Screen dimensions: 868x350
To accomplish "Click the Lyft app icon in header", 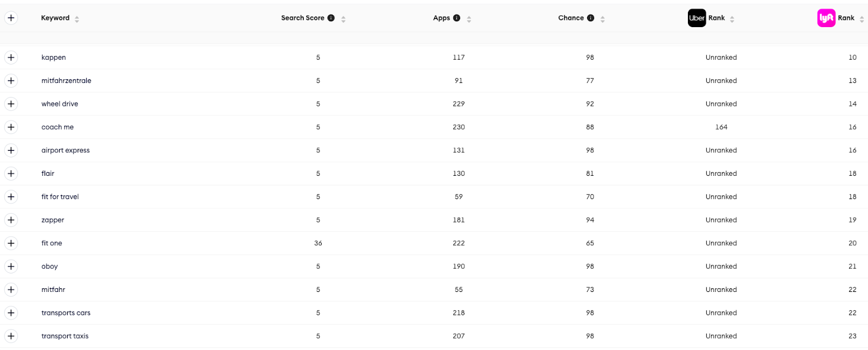I will pyautogui.click(x=826, y=18).
